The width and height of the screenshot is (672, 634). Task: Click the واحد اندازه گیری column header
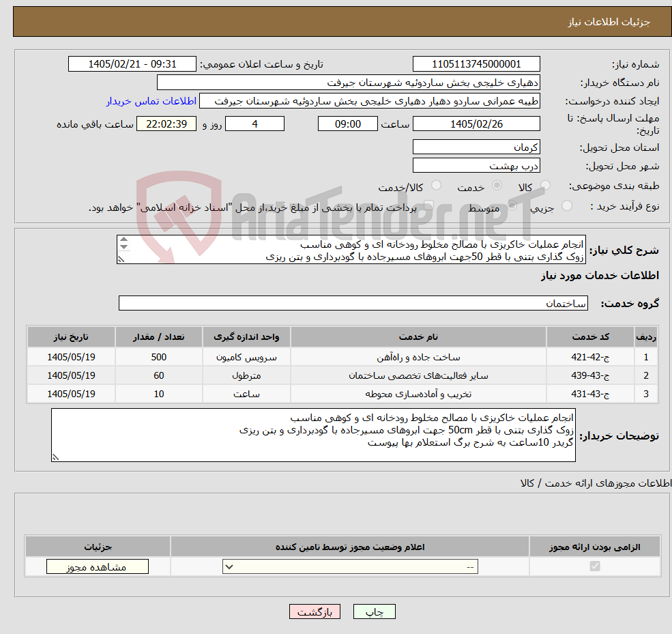coord(246,337)
